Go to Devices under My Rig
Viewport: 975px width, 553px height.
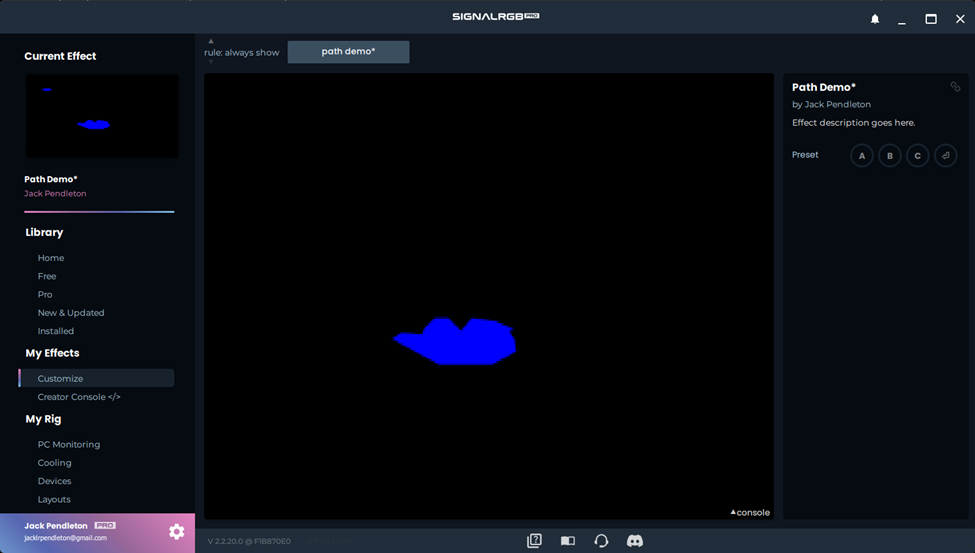(55, 481)
